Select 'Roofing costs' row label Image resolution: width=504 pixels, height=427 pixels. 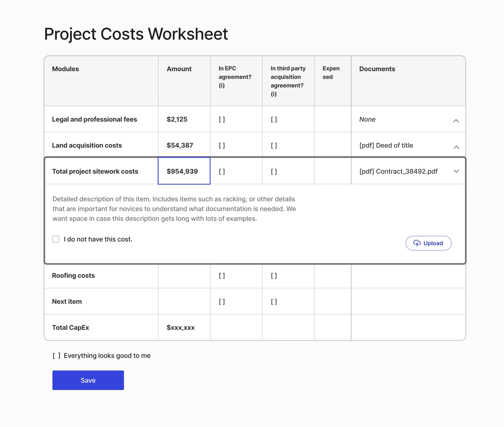(x=73, y=275)
